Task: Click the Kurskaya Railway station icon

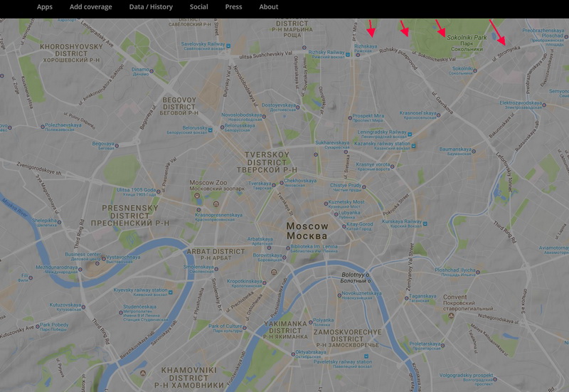Action: click(425, 223)
